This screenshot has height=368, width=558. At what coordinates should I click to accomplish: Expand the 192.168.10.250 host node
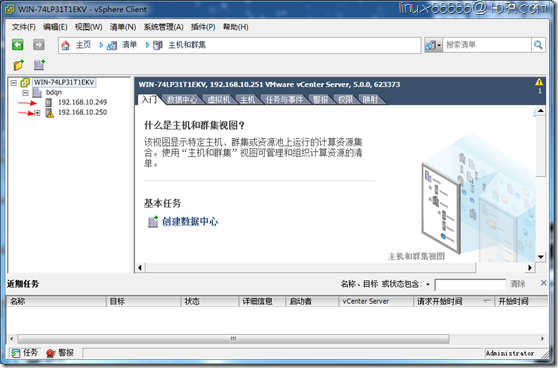tap(37, 113)
